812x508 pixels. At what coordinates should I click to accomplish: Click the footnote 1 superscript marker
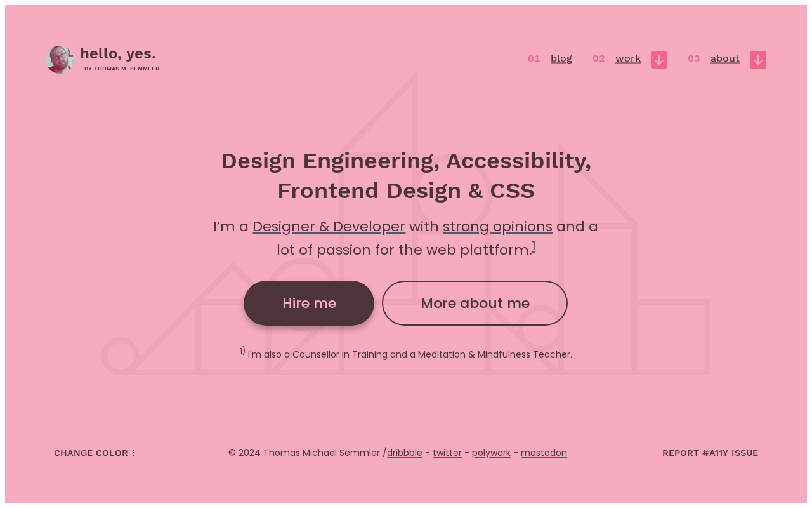pos(534,246)
